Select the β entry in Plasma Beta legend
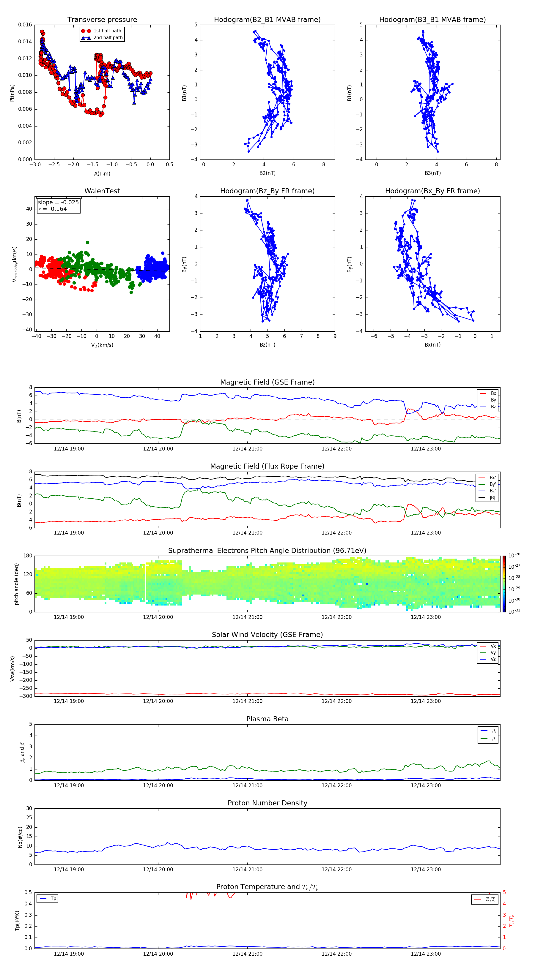 (x=488, y=739)
